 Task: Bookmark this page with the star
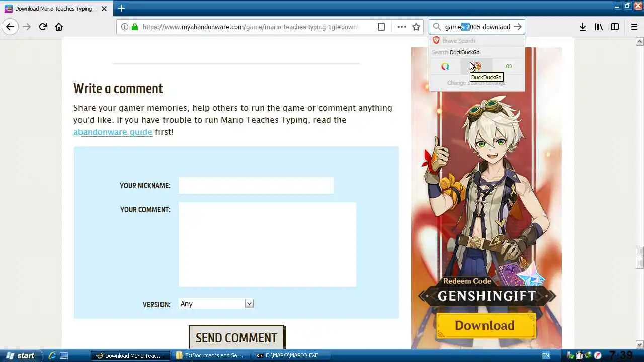pos(416,27)
